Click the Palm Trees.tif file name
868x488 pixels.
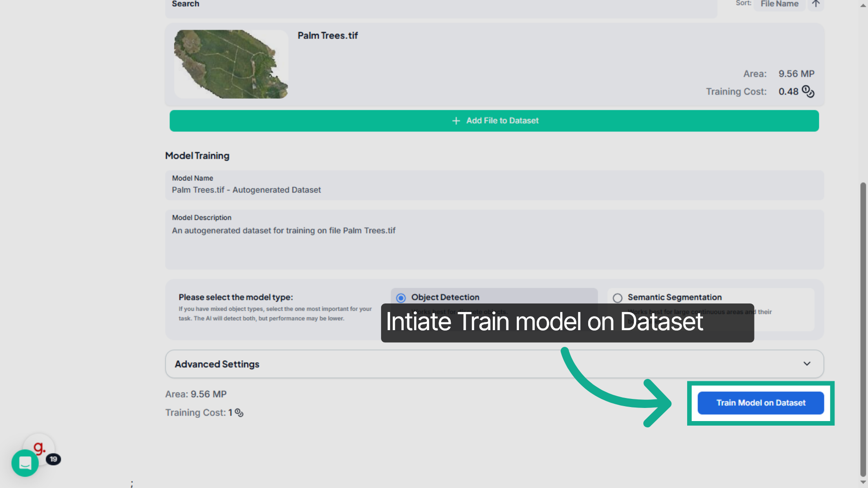[327, 35]
